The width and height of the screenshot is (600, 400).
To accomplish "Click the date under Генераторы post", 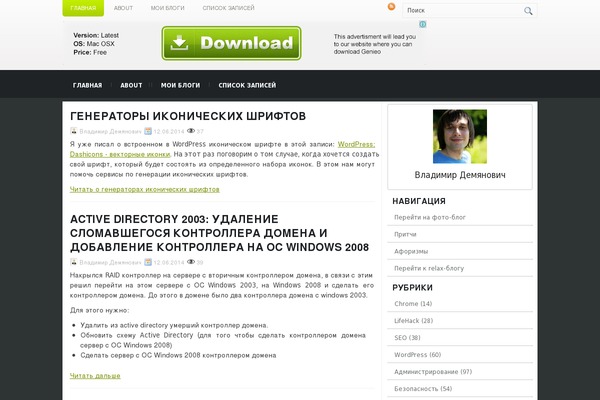I will 169,131.
